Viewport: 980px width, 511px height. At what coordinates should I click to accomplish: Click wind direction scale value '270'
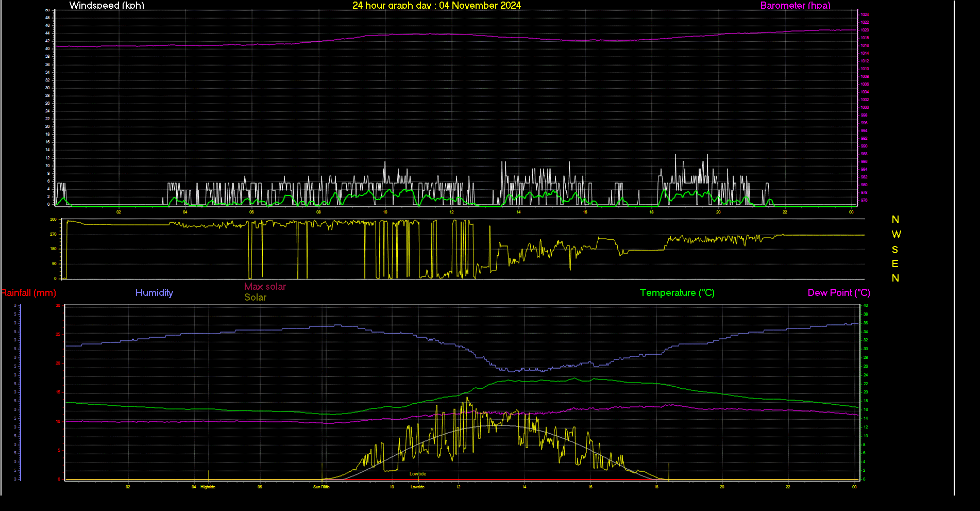click(x=53, y=234)
